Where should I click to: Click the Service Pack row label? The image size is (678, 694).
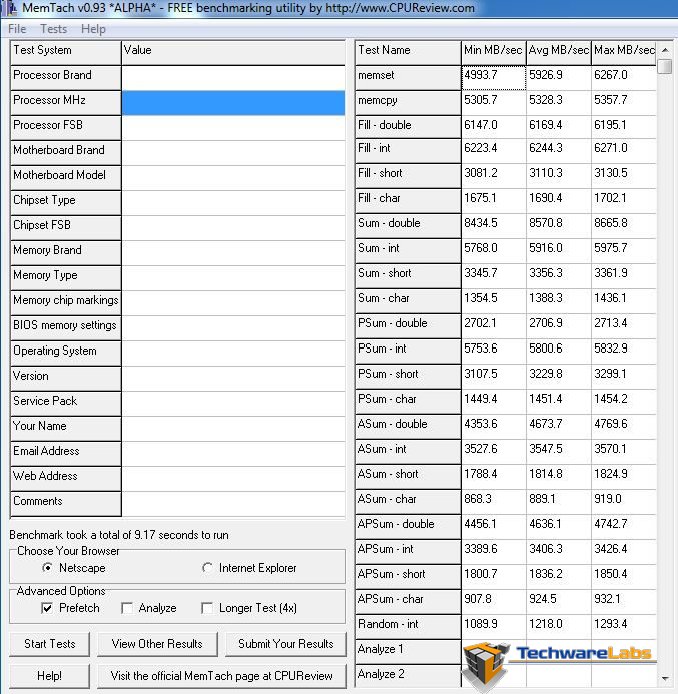click(65, 404)
